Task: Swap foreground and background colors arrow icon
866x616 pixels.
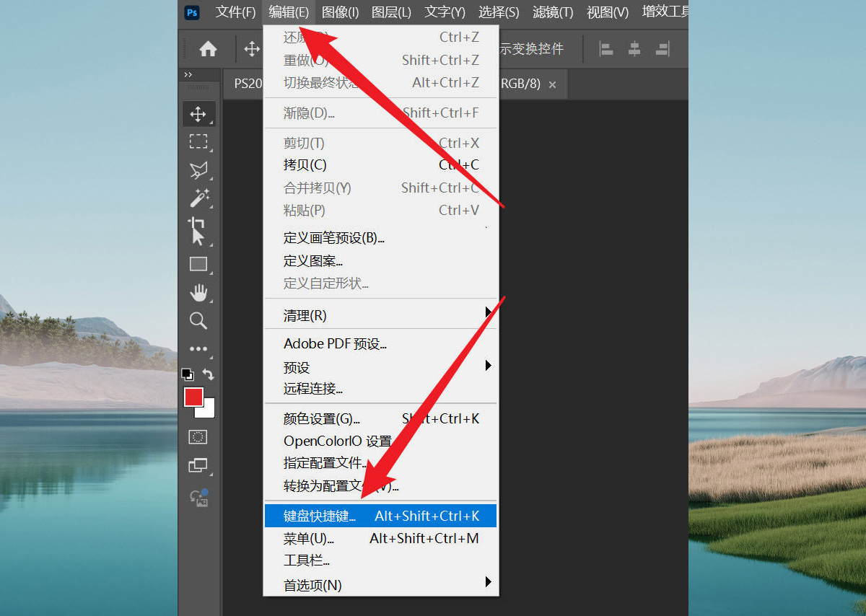Action: tap(208, 374)
